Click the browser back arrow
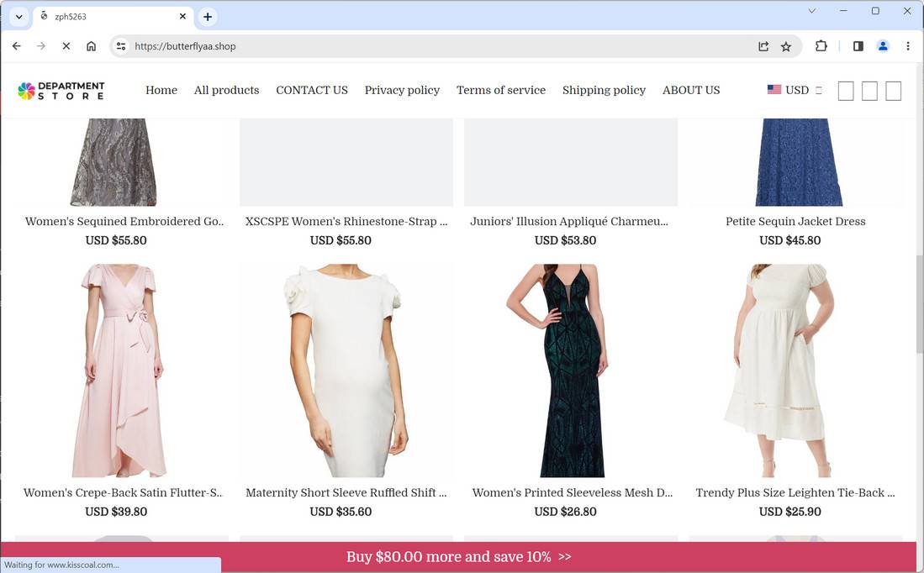Screen dimensions: 924x573 [x=16, y=46]
